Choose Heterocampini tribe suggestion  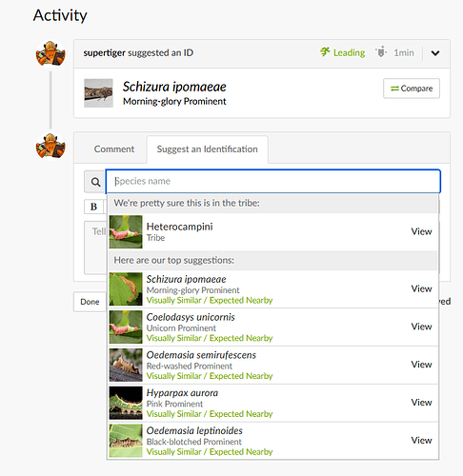coord(273,231)
